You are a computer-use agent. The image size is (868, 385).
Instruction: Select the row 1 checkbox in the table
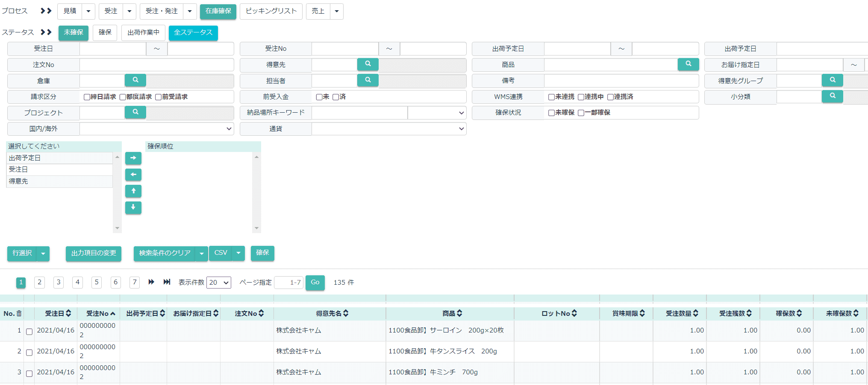coord(29,332)
